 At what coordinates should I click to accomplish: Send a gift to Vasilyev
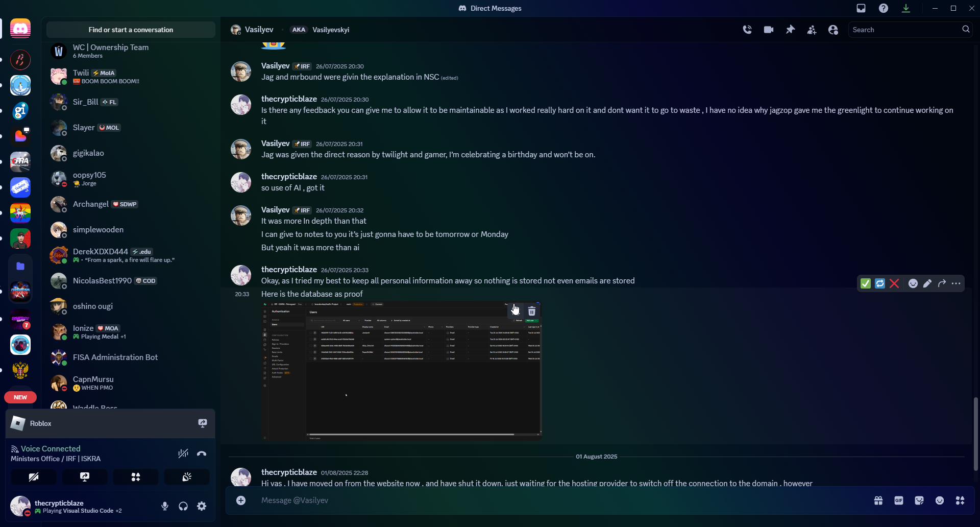pos(878,500)
